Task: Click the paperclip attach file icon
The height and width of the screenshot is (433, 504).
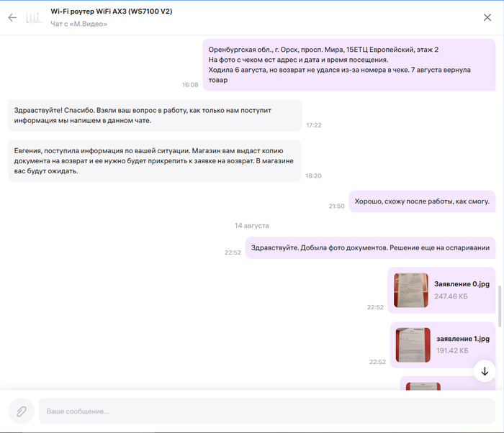Action: pos(22,411)
